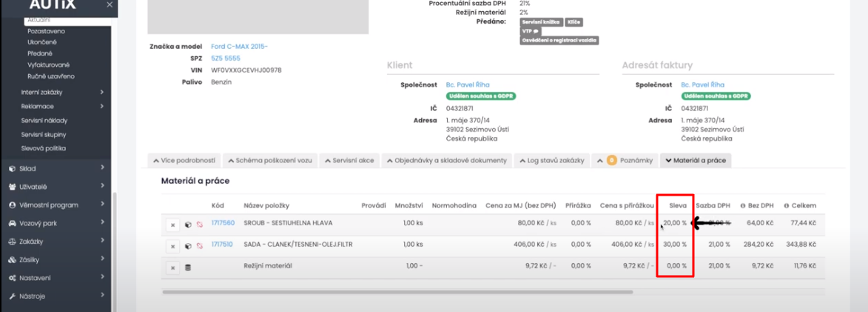Expand the Věrnostní program arrow
This screenshot has width=868, height=312.
click(x=103, y=205)
